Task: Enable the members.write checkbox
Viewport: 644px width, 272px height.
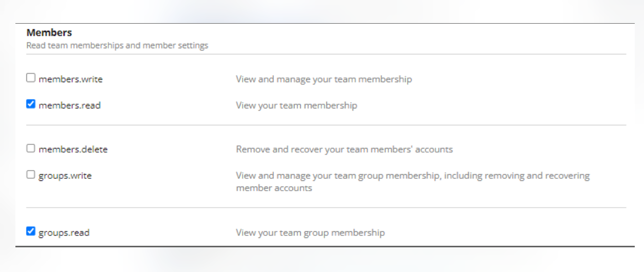Action: coord(31,78)
